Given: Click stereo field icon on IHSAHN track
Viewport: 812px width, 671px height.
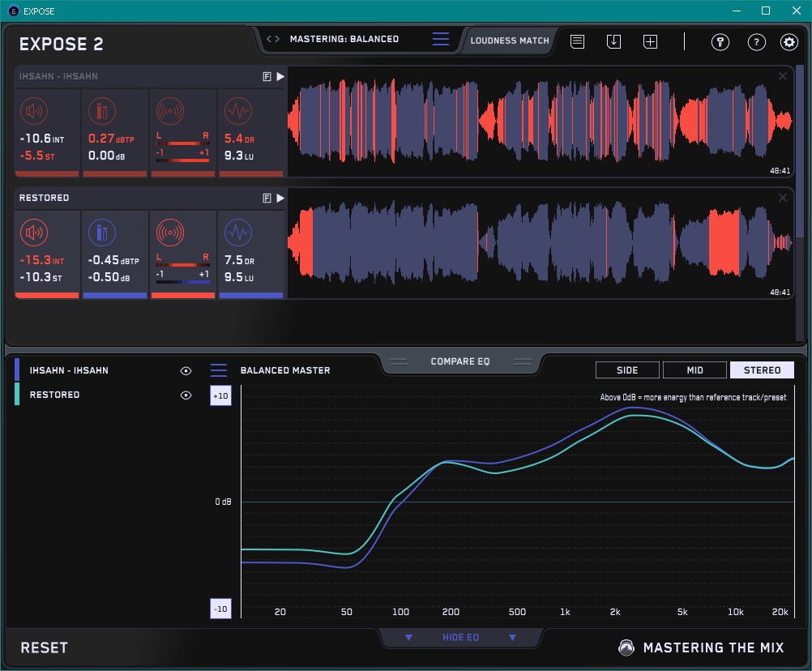Looking at the screenshot, I should tap(169, 111).
